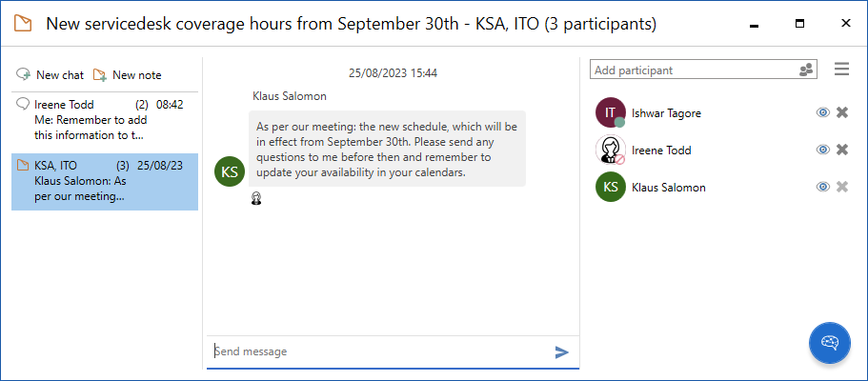Click the add participants people icon
This screenshot has width=868, height=381.
[x=807, y=70]
